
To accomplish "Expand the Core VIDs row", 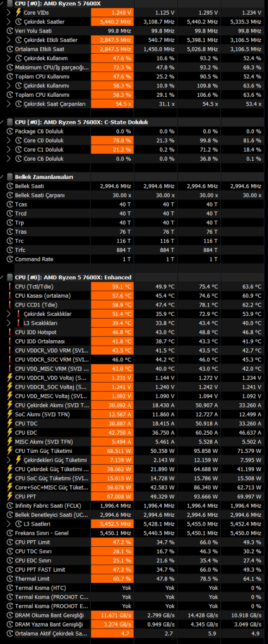I will pos(9,12).
